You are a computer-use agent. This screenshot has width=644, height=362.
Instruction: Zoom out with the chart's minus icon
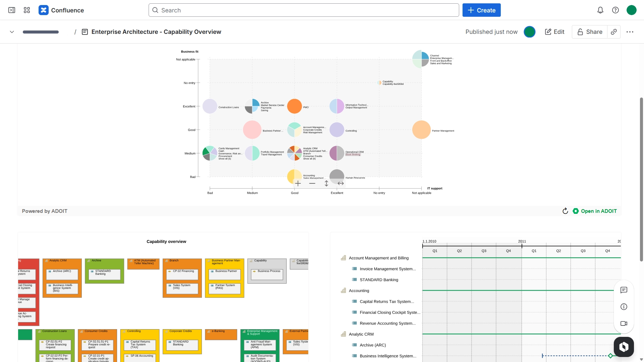[312, 183]
